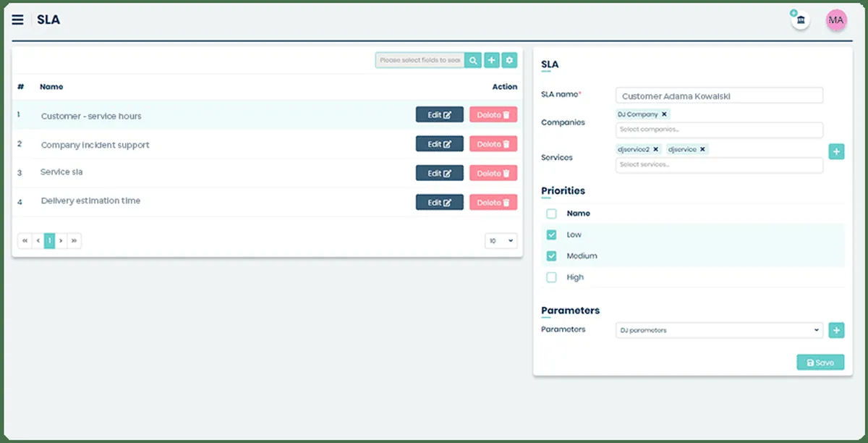Click plus button next to Parameters dropdown
The width and height of the screenshot is (868, 443).
click(836, 330)
